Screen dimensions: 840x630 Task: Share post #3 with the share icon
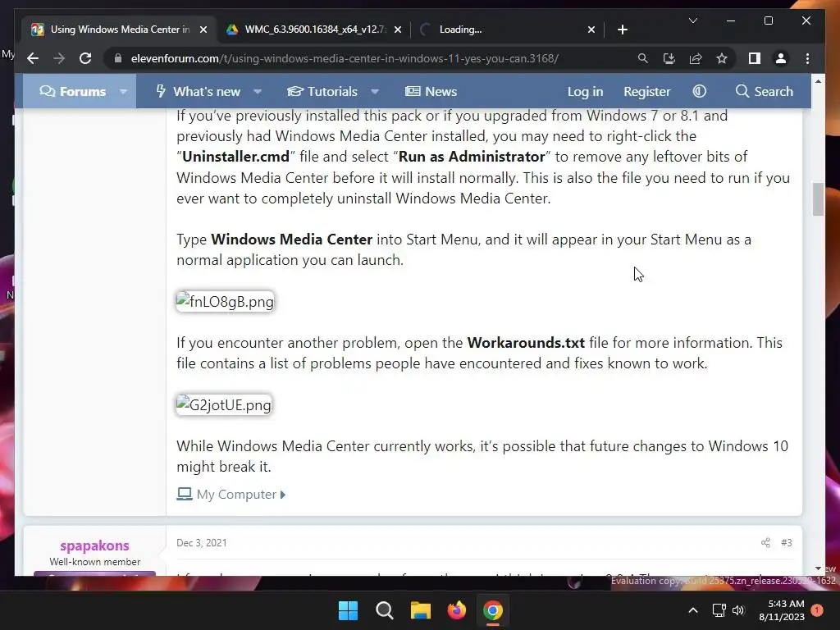point(765,543)
